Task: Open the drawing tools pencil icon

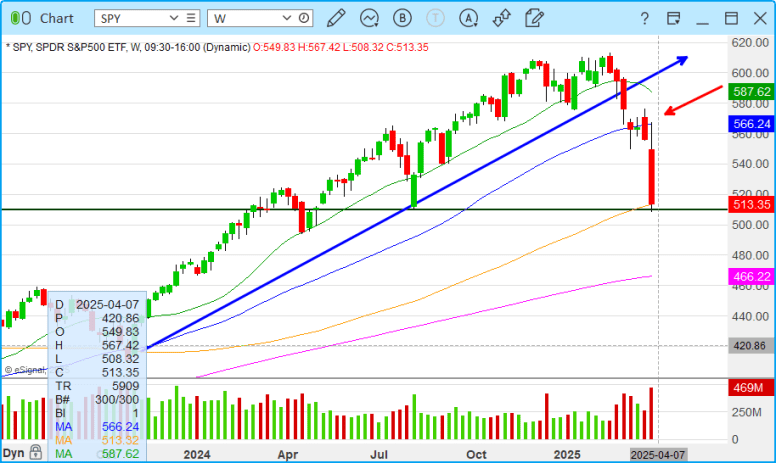Action: click(x=336, y=18)
